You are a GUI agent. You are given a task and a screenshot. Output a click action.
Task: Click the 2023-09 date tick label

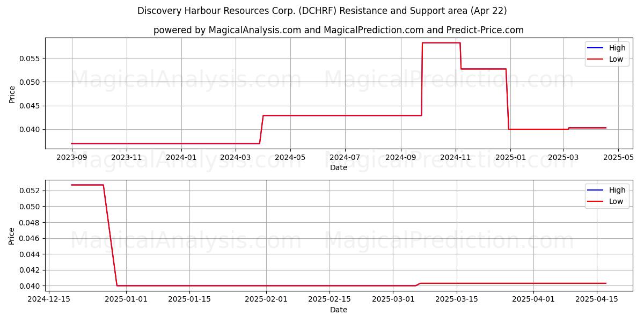point(72,158)
